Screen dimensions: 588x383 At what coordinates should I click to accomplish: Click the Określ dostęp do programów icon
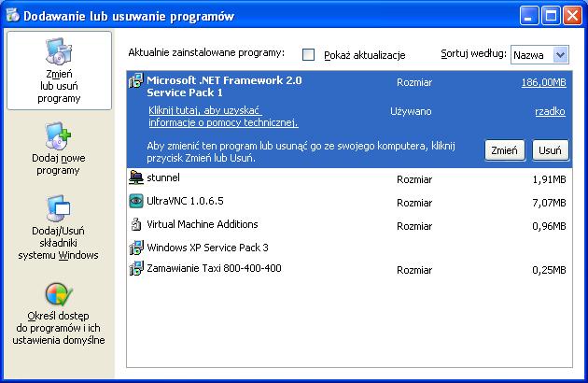tap(59, 294)
